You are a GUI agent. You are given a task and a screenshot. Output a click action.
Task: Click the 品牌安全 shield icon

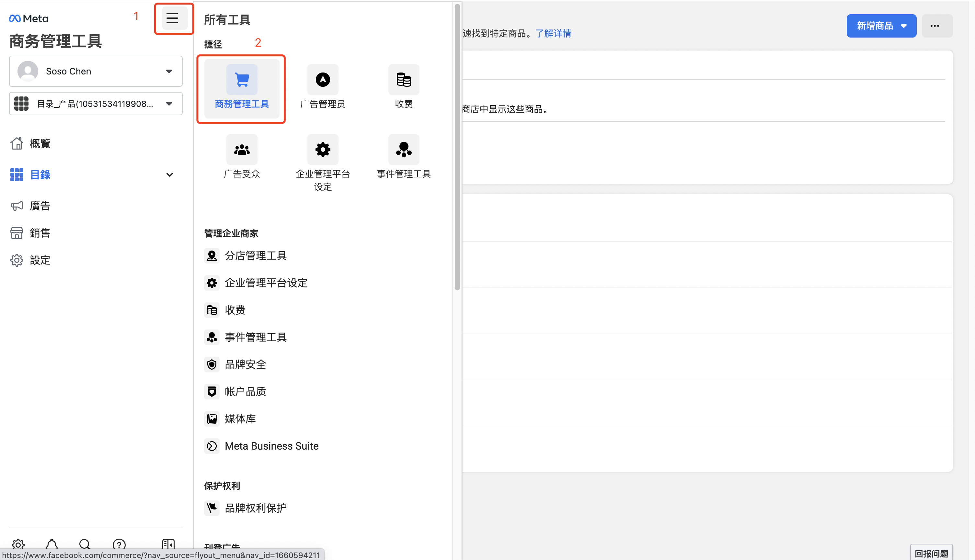coord(212,364)
